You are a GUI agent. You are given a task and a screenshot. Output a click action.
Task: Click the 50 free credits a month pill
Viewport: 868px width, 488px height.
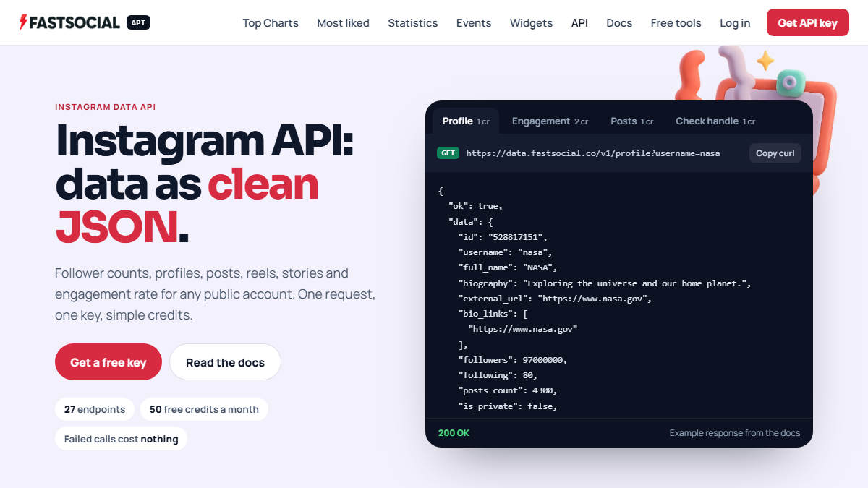click(204, 409)
